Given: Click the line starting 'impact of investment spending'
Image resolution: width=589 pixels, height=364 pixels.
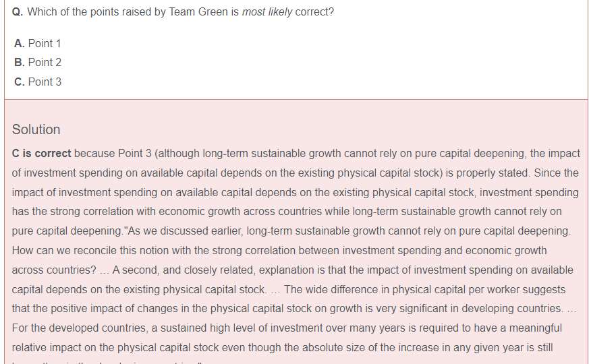Looking at the screenshot, I should (x=295, y=193).
